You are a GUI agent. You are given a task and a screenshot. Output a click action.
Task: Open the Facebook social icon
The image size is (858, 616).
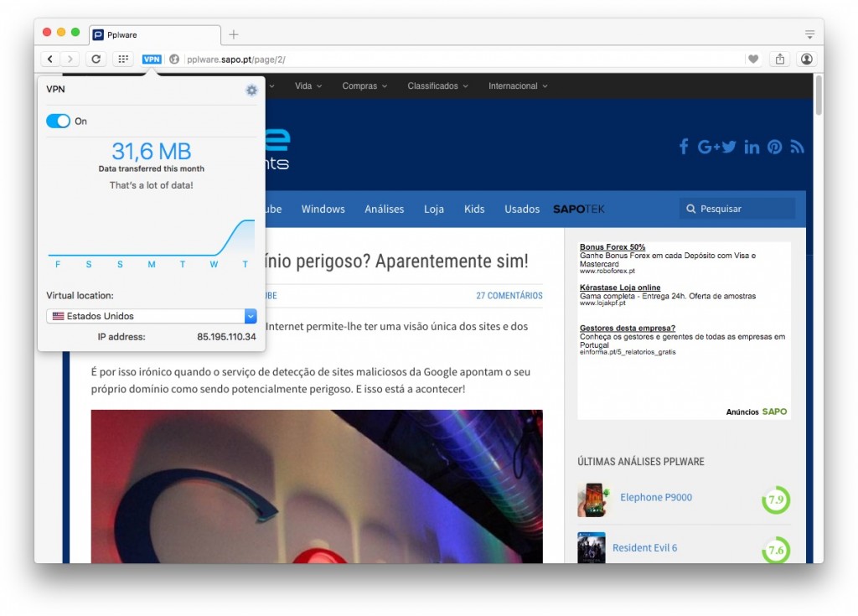[684, 147]
